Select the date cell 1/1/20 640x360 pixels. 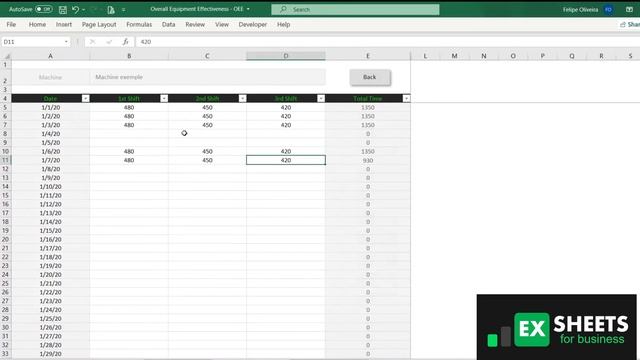click(51, 107)
